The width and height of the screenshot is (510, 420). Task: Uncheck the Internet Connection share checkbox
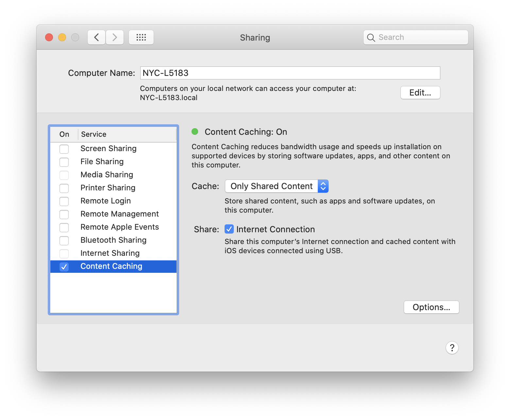229,229
